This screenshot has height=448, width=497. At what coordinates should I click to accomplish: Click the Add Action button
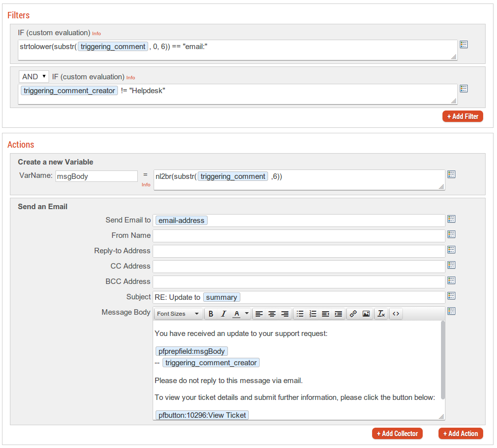pos(460,434)
